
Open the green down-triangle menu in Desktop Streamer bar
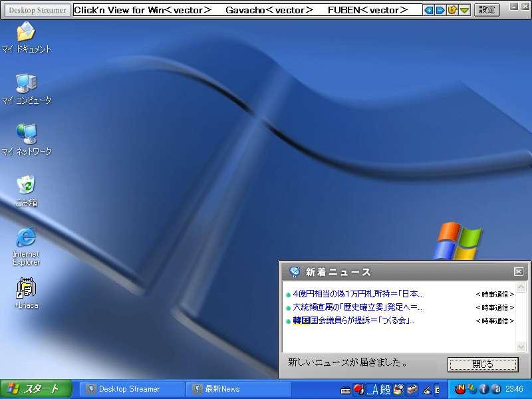point(464,10)
